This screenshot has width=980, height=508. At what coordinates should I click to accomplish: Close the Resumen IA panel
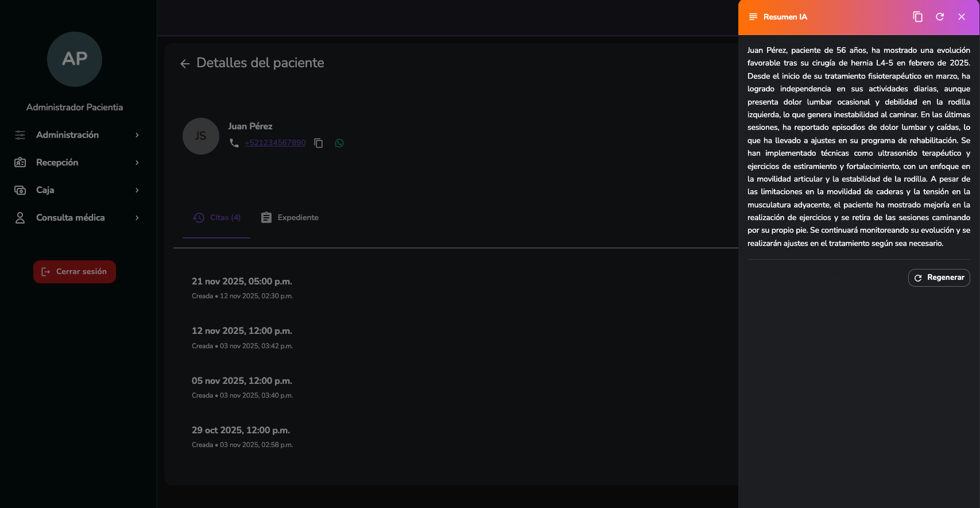962,17
